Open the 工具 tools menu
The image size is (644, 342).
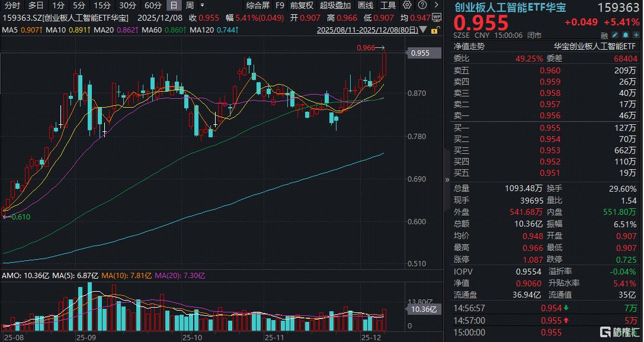point(388,5)
